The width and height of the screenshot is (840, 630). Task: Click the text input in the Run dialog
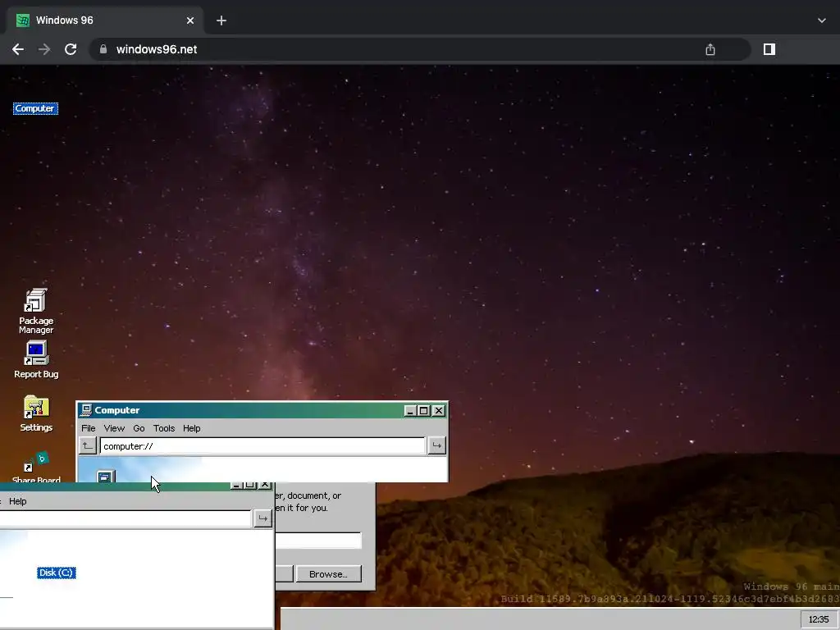(x=319, y=540)
